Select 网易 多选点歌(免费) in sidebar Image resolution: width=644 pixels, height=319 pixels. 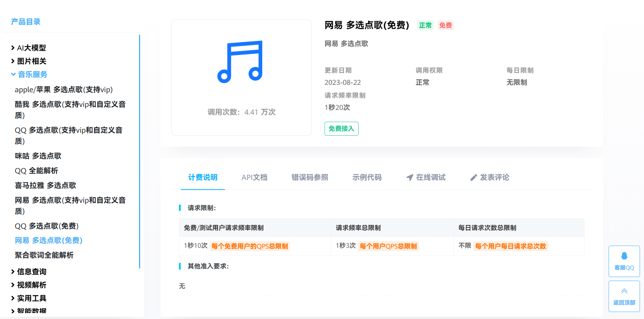[x=49, y=240]
